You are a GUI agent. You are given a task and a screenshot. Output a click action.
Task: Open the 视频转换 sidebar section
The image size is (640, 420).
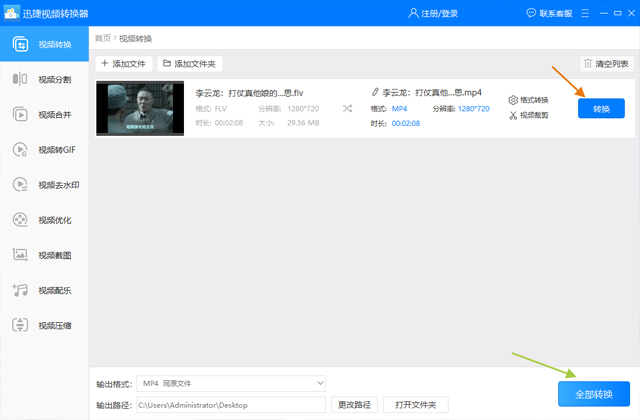tap(44, 44)
